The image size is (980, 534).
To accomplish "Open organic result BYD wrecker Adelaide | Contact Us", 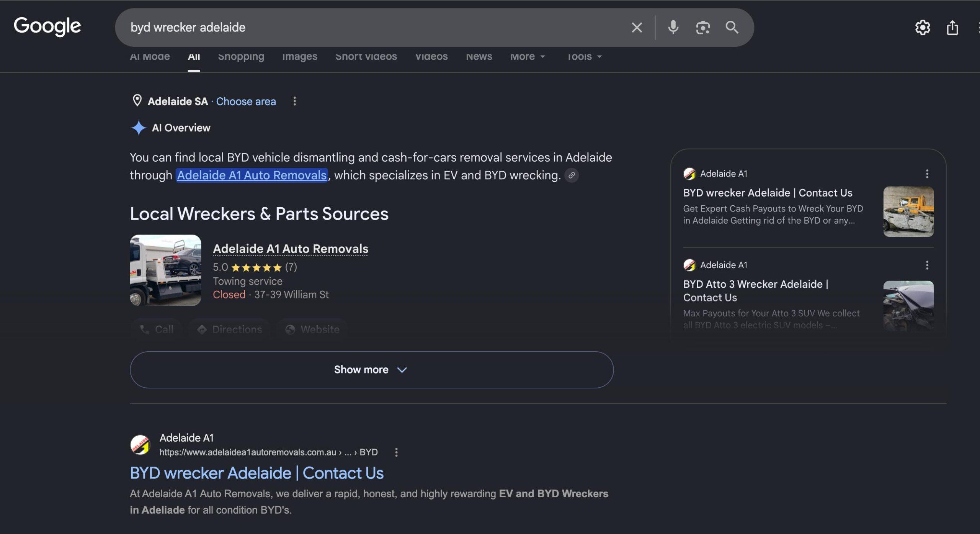I will [256, 473].
